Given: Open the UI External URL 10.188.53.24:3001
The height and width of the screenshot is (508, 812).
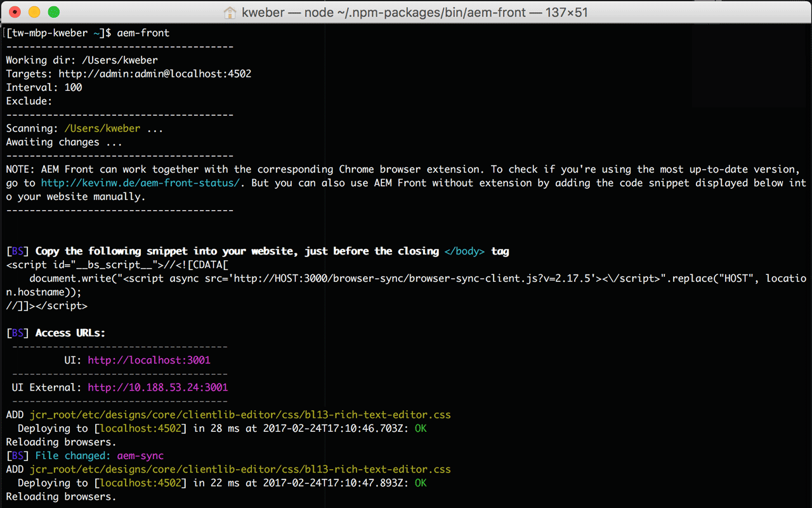Looking at the screenshot, I should [158, 387].
